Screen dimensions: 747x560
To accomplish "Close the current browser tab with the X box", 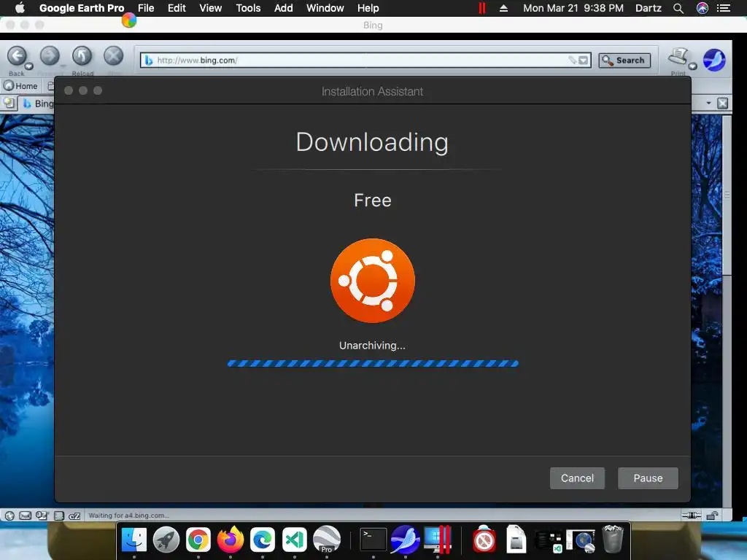I will [723, 104].
